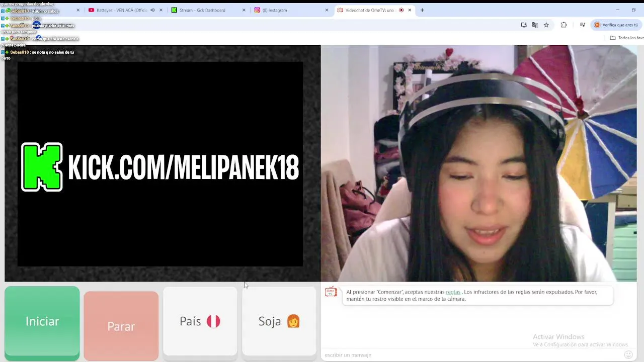Close the Instagram tab
The width and height of the screenshot is (644, 362).
tap(327, 10)
